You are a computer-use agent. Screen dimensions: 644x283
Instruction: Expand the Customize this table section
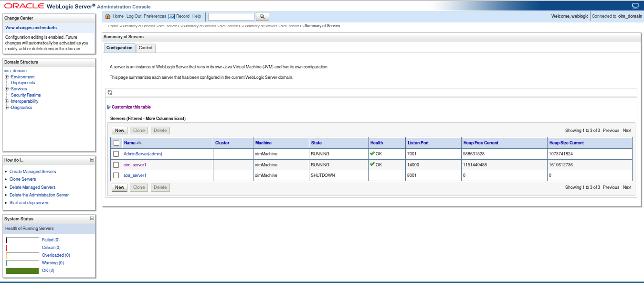[x=109, y=108]
